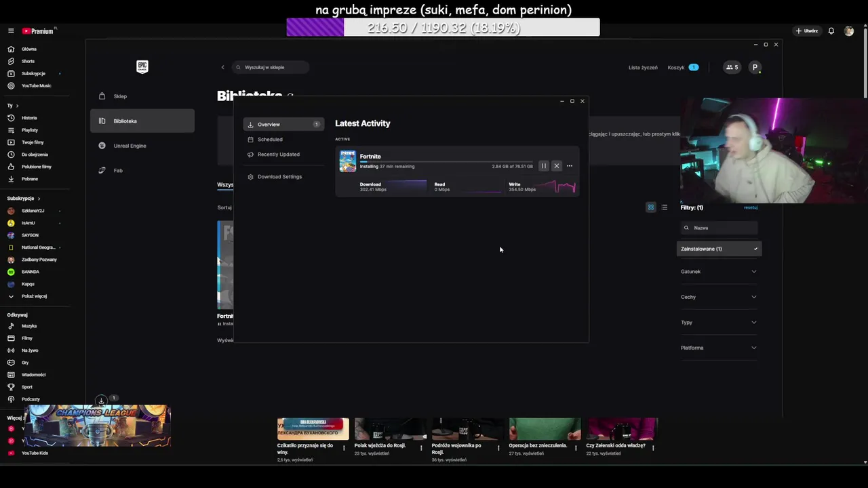Screen dimensions: 868x488
Task: Select Overview in downloads window
Action: pyautogui.click(x=283, y=125)
